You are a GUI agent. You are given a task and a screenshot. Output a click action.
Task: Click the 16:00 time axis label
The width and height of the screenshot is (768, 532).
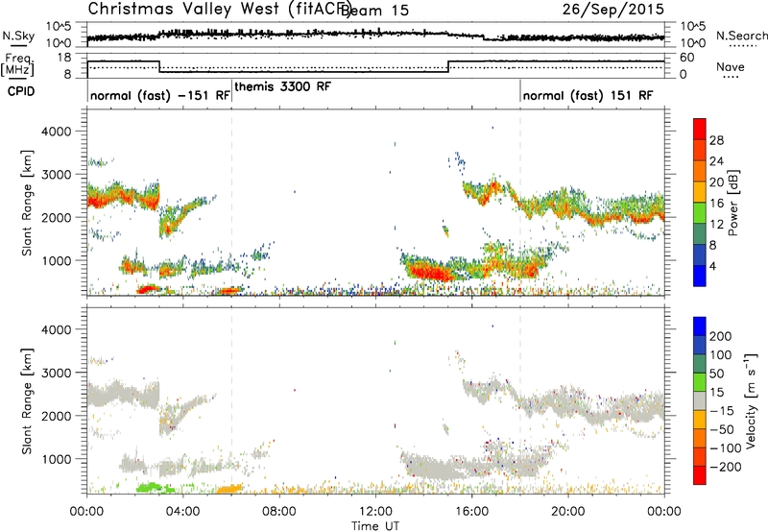point(471,512)
